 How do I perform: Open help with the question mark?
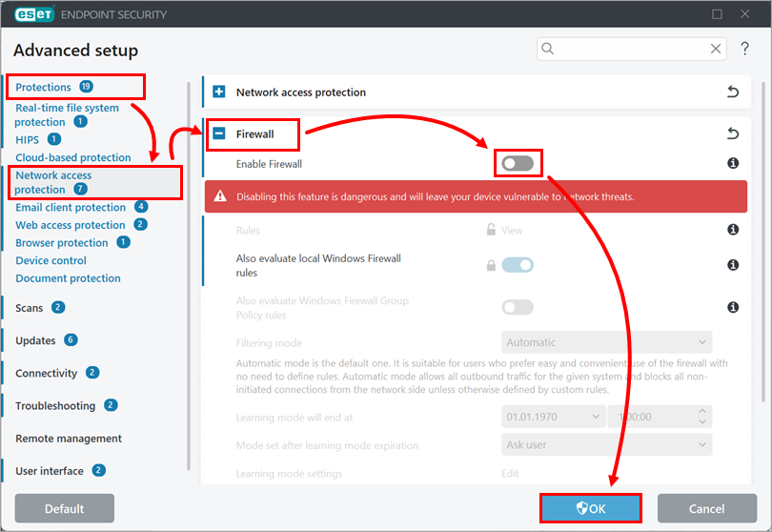(x=745, y=49)
